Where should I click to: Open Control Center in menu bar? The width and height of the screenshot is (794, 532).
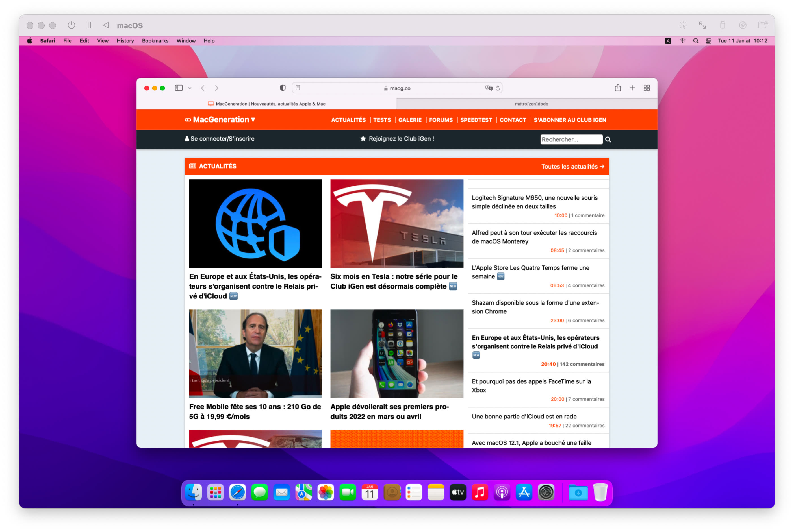[x=708, y=41]
